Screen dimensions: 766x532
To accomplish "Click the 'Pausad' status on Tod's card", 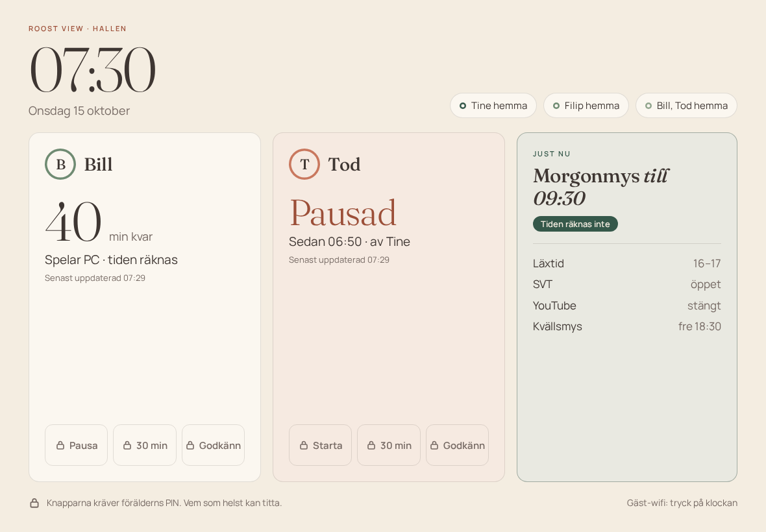I will coord(343,213).
